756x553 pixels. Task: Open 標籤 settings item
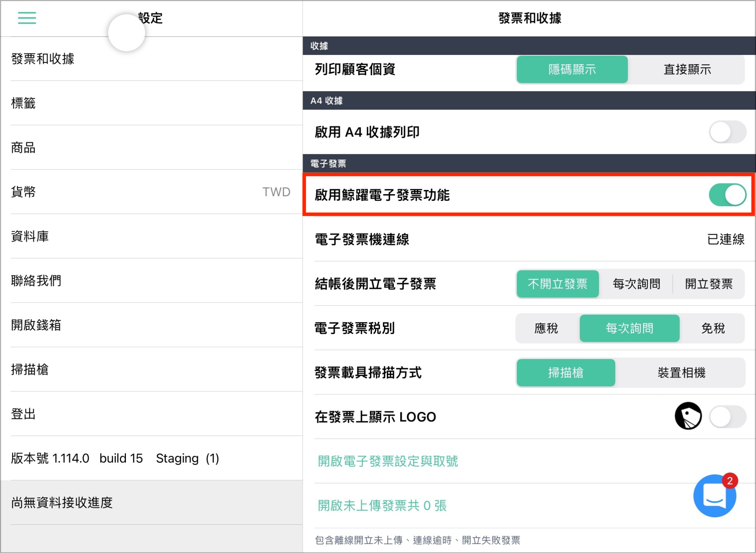tap(151, 103)
